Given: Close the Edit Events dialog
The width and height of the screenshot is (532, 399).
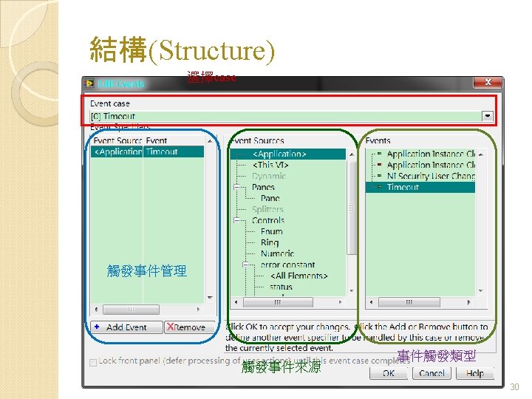Looking at the screenshot, I should point(488,82).
